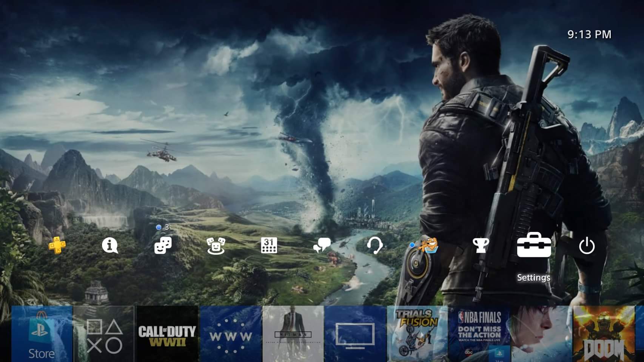This screenshot has height=362, width=644.
Task: Open the NBA Finals promo tile
Action: pyautogui.click(x=480, y=334)
